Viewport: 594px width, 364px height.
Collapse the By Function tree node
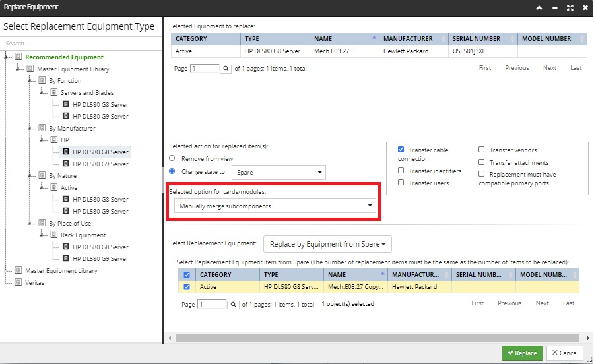point(30,80)
